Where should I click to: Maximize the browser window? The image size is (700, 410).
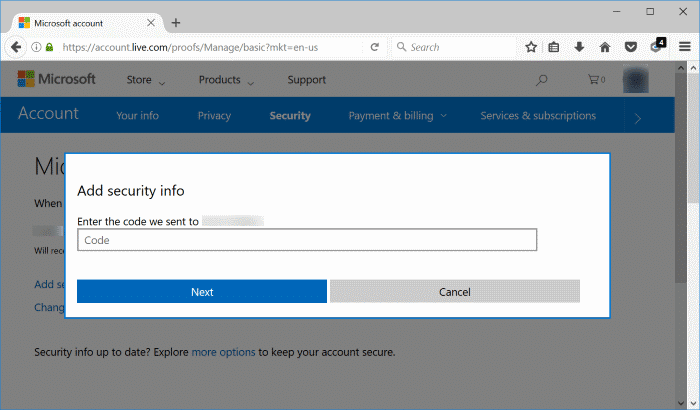point(650,12)
